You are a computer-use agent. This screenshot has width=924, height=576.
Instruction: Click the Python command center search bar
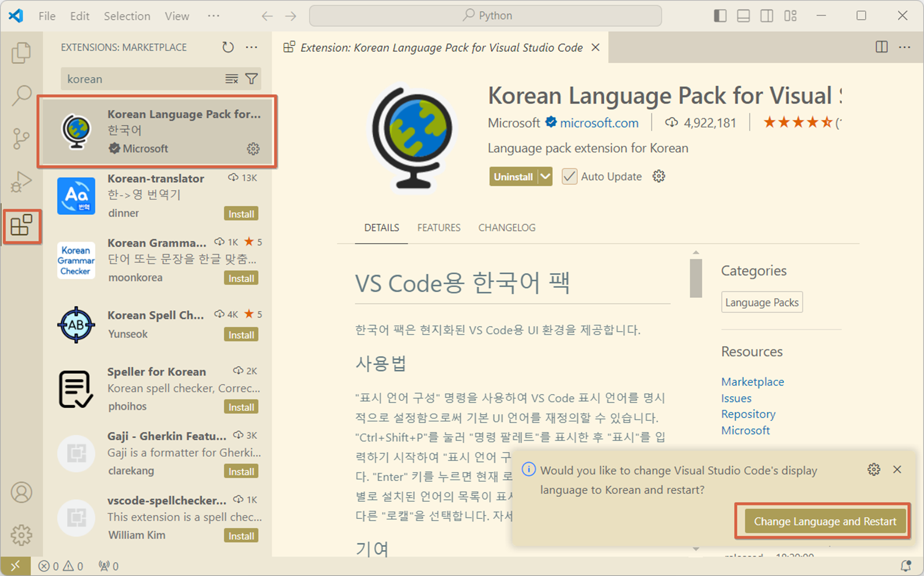pyautogui.click(x=486, y=16)
